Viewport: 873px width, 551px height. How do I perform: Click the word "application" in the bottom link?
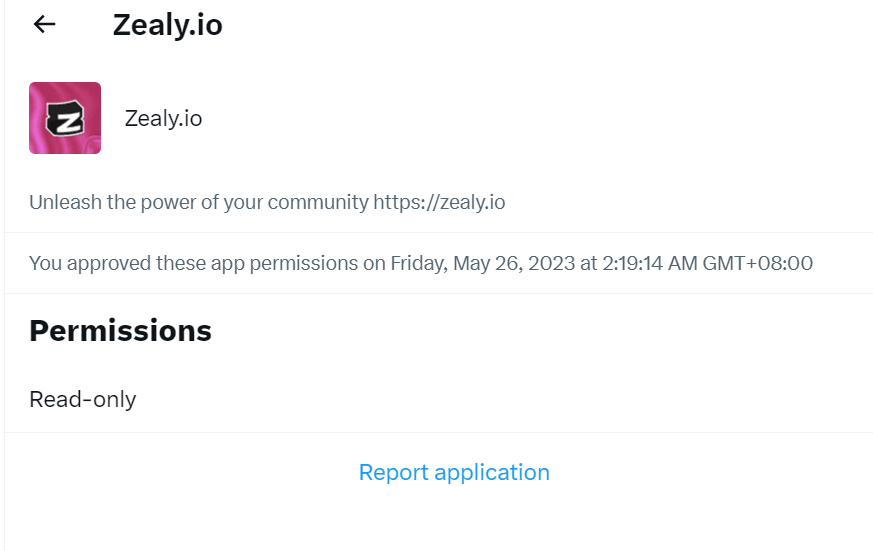(x=490, y=472)
